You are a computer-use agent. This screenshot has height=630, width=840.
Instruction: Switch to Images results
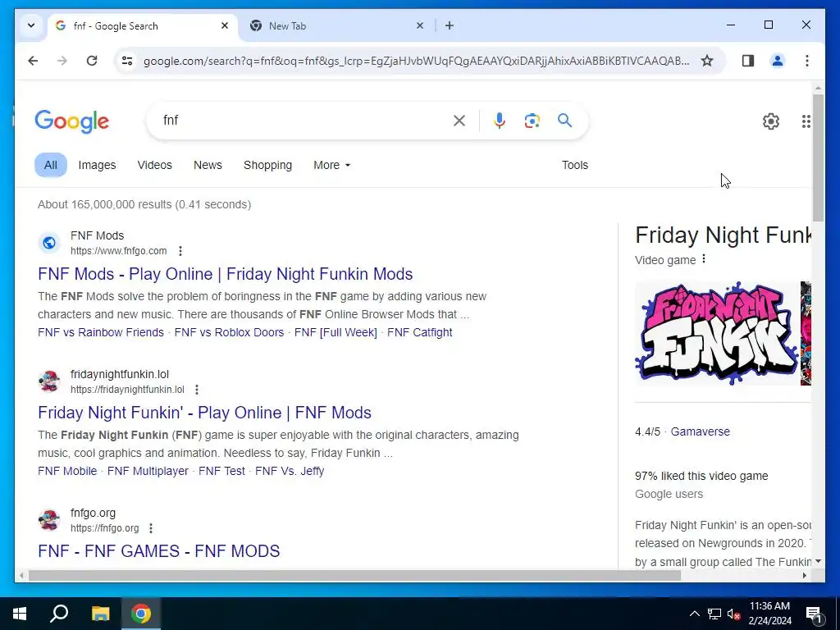pos(97,165)
